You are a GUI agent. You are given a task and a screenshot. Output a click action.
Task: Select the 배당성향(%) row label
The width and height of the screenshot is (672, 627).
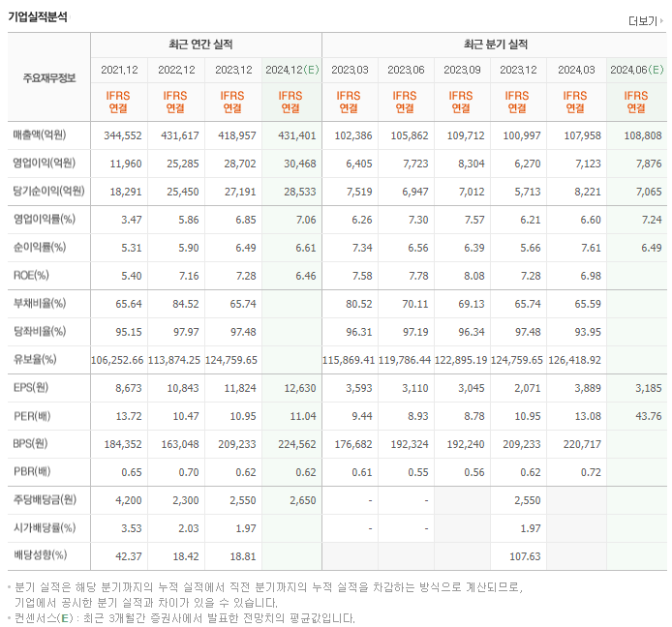pos(40,555)
